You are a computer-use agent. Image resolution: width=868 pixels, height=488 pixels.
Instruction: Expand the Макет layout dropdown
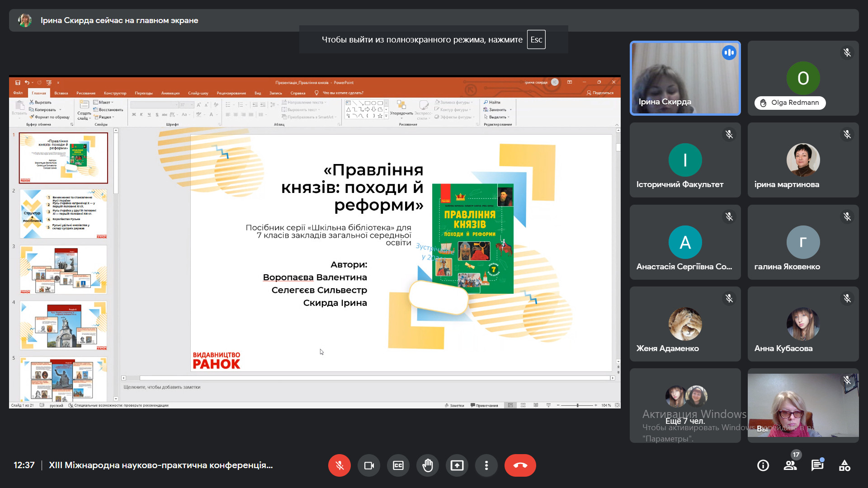[x=105, y=103]
